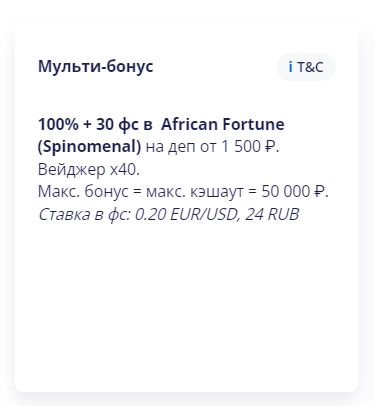This screenshot has width=374, height=406.
Task: Click the "Макс. бонус" text
Action: [83, 191]
